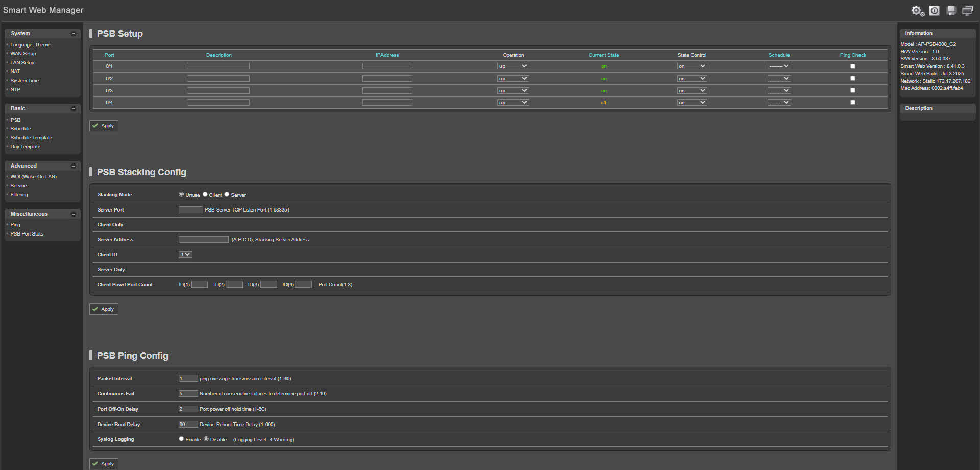Click the floppy disk save icon
980x470 pixels.
click(951, 11)
